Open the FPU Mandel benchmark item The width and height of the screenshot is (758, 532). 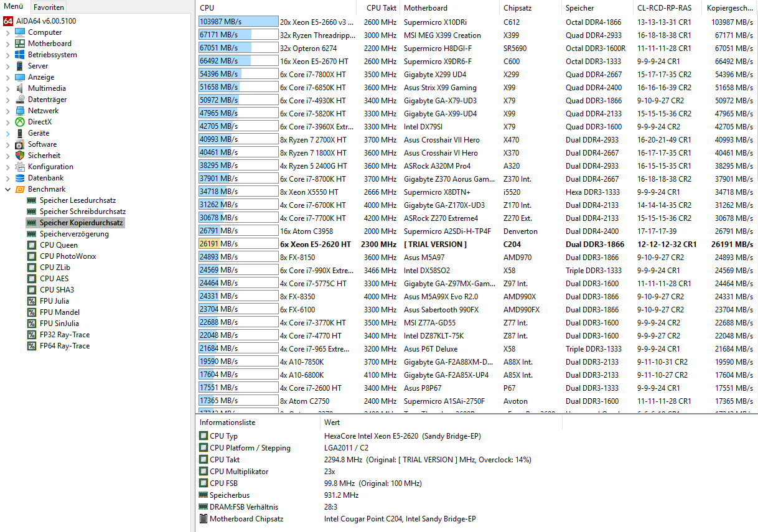pyautogui.click(x=60, y=312)
